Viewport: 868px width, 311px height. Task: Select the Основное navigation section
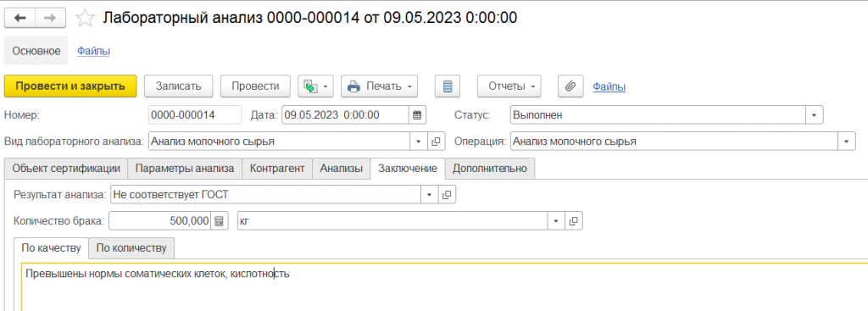[36, 51]
